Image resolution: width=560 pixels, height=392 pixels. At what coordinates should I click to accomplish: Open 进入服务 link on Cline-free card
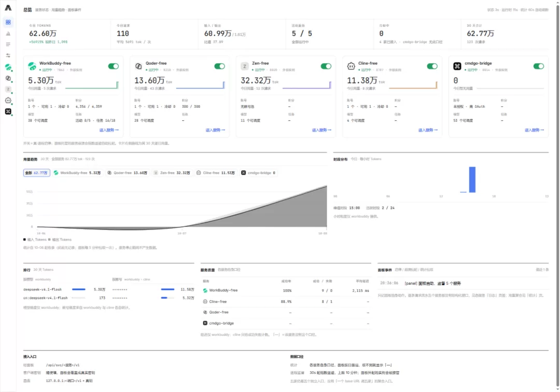coord(428,130)
